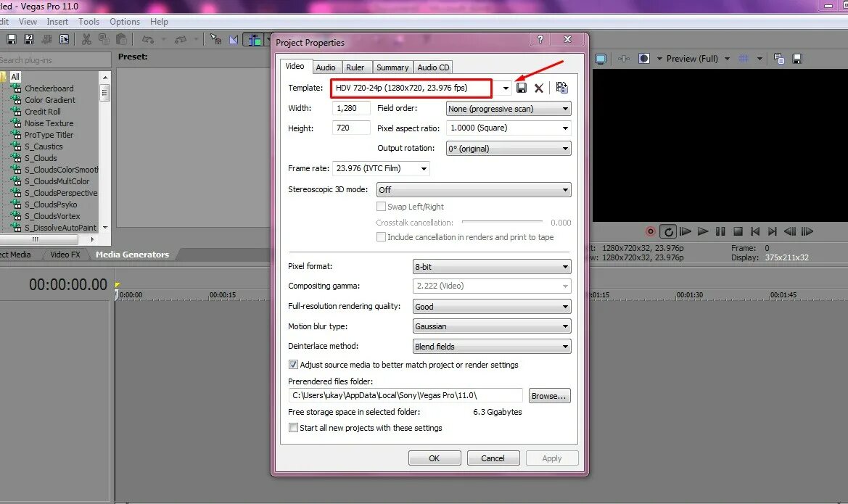Delete the template with the X icon
The image size is (848, 504).
pyautogui.click(x=539, y=88)
